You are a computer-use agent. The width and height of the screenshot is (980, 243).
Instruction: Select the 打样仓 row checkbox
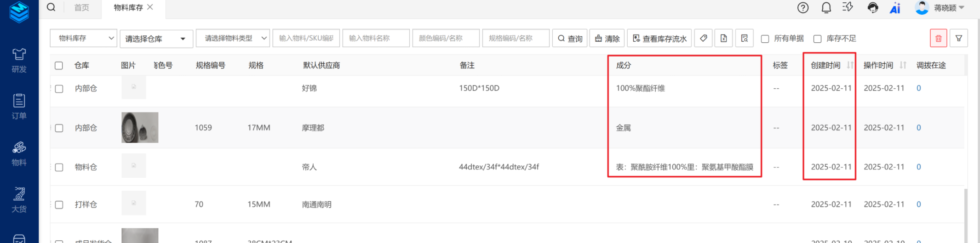coord(59,205)
